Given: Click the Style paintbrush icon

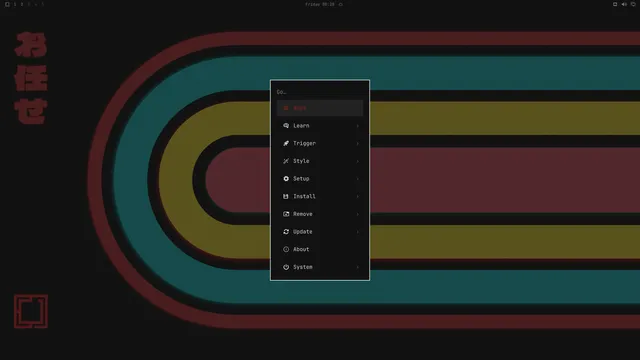Looking at the screenshot, I should click(x=286, y=161).
